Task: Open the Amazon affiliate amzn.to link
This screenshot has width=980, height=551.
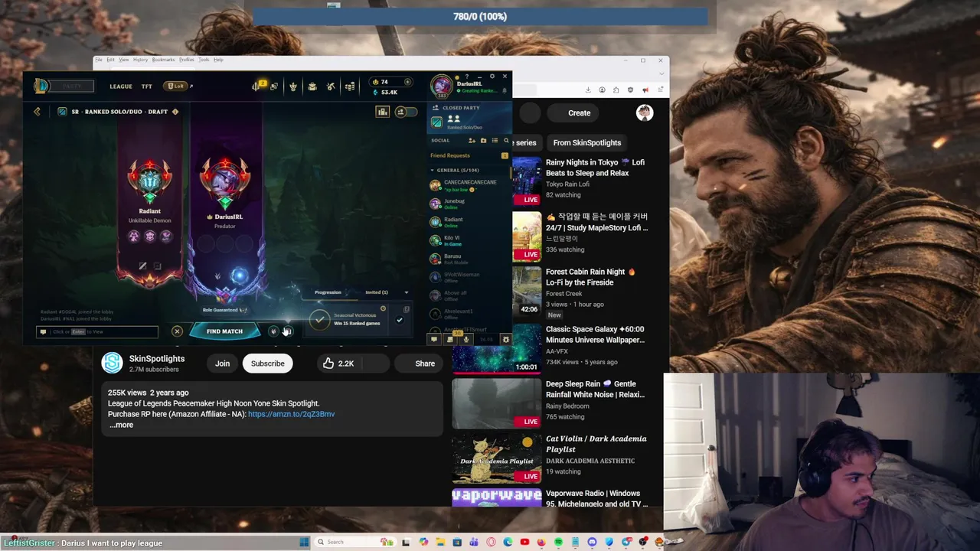Action: 291,414
